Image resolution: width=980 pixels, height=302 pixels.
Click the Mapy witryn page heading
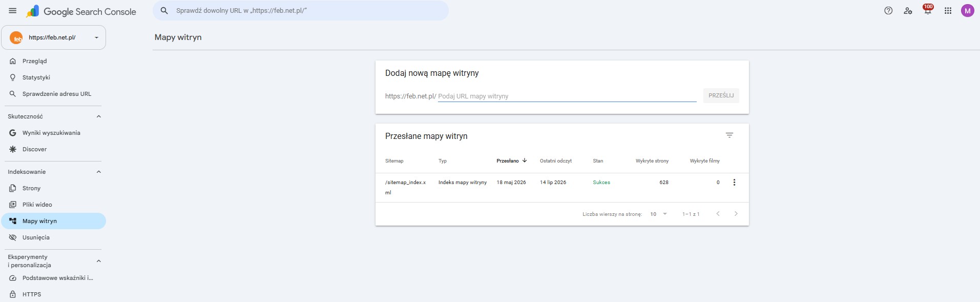[178, 37]
